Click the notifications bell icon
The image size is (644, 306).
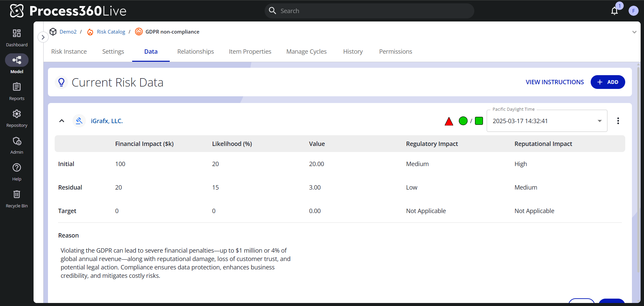614,11
